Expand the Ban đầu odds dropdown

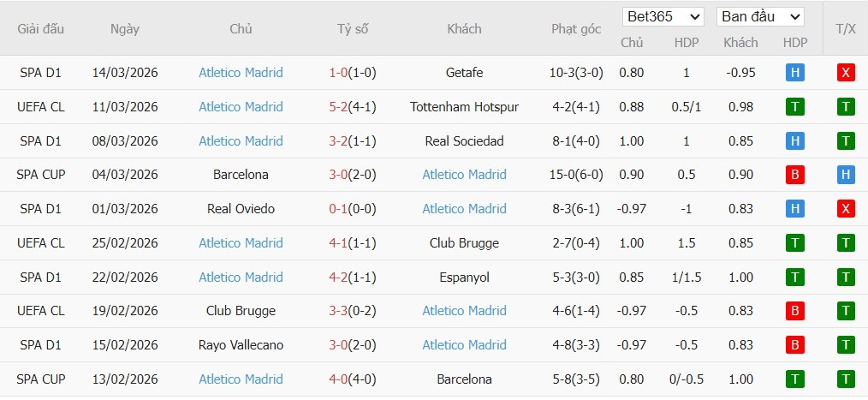click(x=760, y=17)
